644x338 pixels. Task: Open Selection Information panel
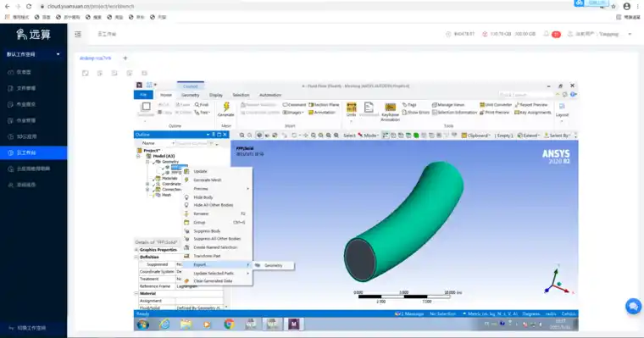(454, 112)
